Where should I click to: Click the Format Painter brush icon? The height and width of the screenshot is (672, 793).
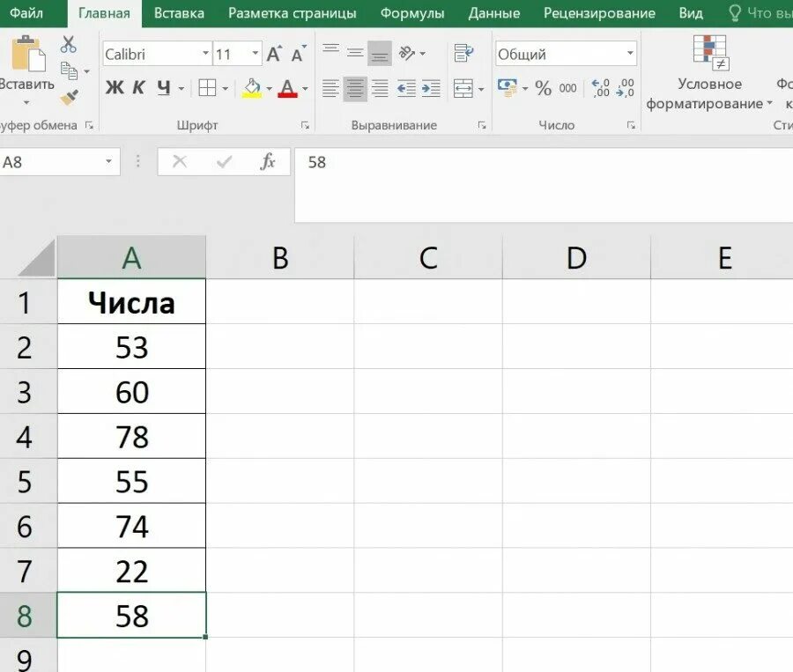coord(68,98)
